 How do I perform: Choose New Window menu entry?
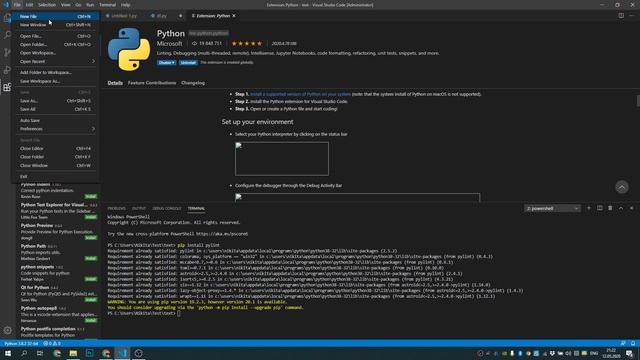tap(56, 25)
